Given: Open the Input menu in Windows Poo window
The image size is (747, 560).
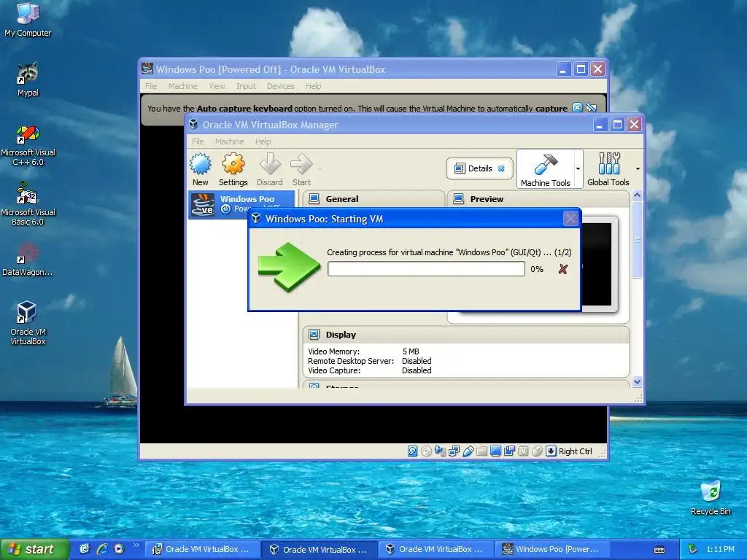Looking at the screenshot, I should point(246,86).
